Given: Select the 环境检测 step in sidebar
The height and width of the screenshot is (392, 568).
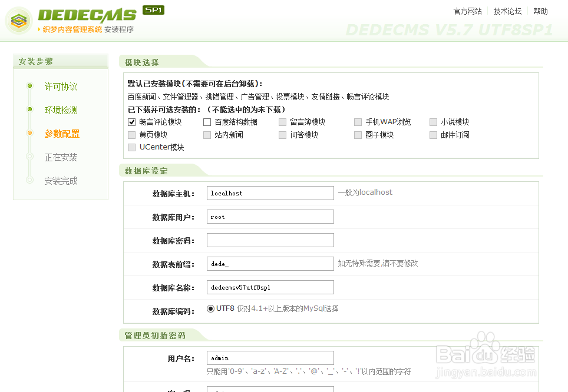Looking at the screenshot, I should click(61, 110).
